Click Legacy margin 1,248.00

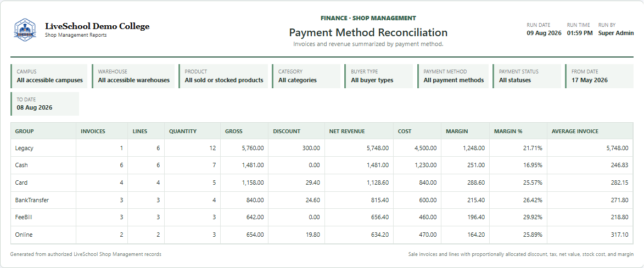point(474,148)
